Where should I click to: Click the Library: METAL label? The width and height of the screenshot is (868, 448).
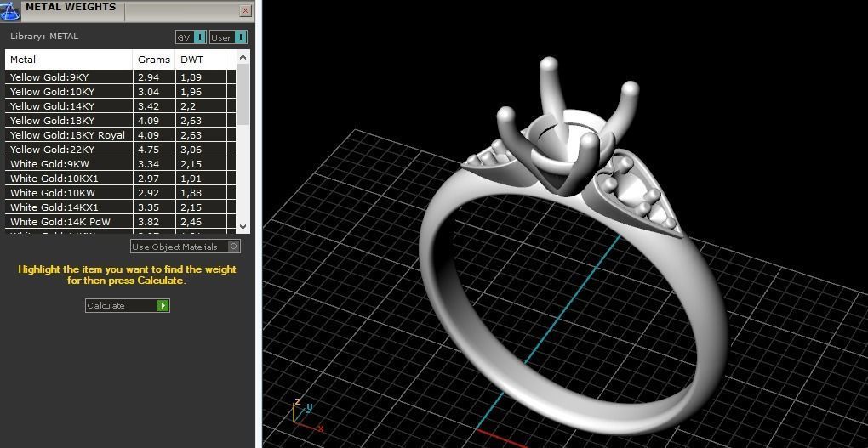[x=44, y=37]
